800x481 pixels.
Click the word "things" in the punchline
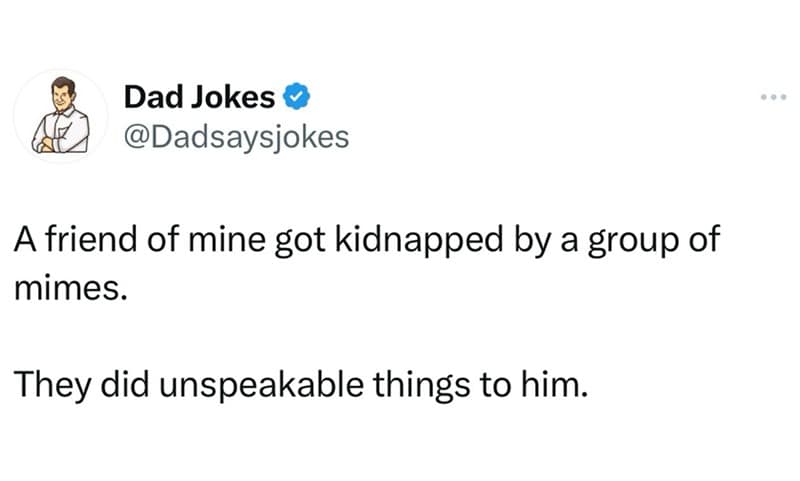(x=421, y=385)
